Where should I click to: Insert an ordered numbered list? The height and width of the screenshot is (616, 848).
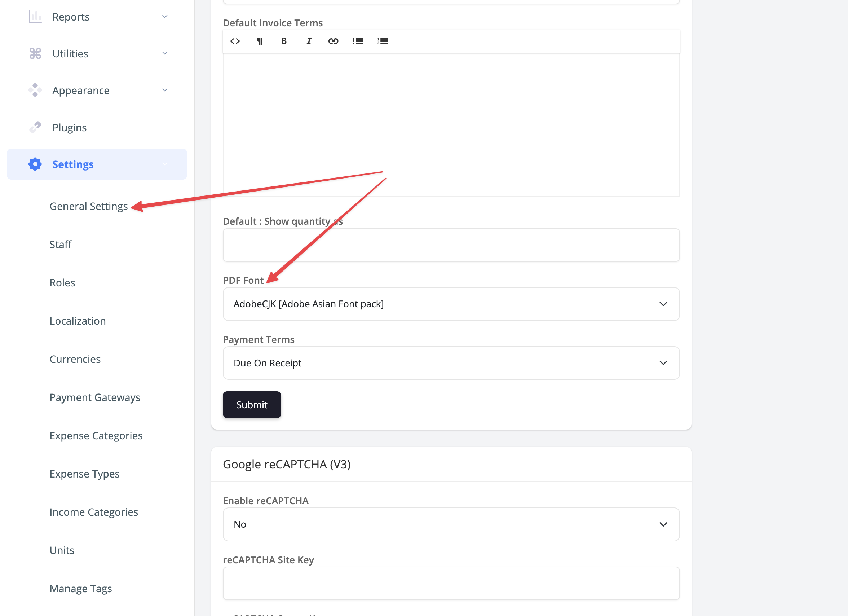click(x=383, y=41)
